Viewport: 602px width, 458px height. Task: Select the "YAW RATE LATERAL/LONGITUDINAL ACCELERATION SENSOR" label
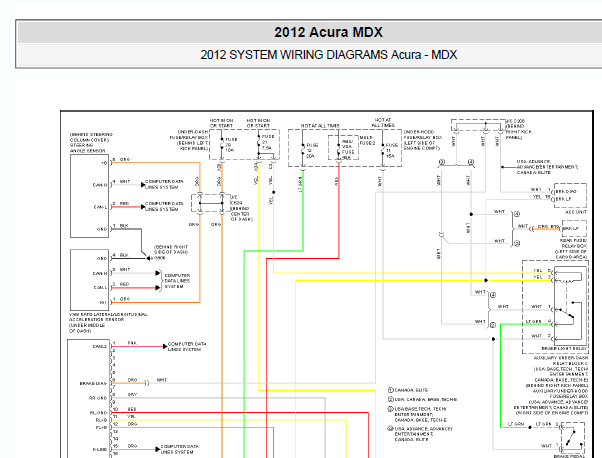tap(108, 317)
